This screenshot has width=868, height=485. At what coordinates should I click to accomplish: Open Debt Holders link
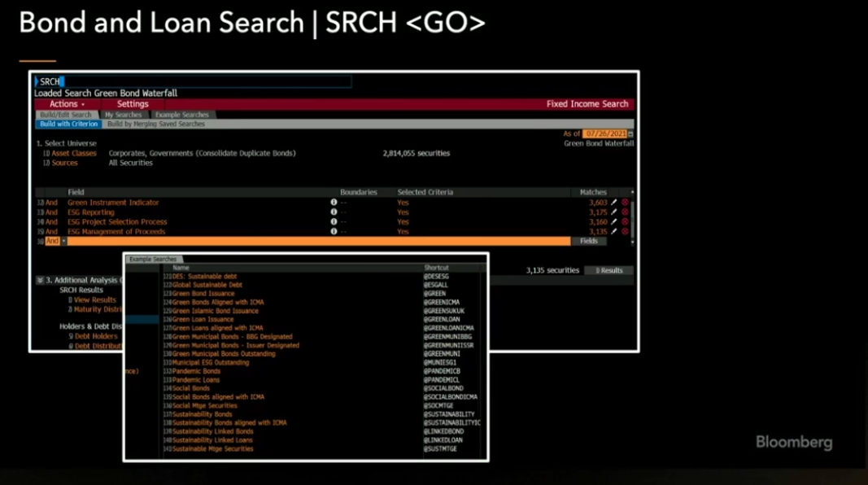pos(96,336)
